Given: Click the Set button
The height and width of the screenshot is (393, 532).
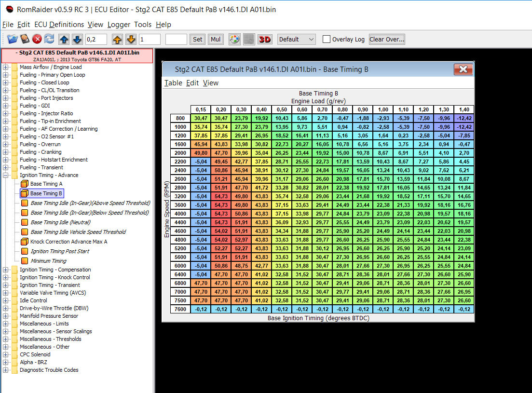Looking at the screenshot, I should 198,39.
